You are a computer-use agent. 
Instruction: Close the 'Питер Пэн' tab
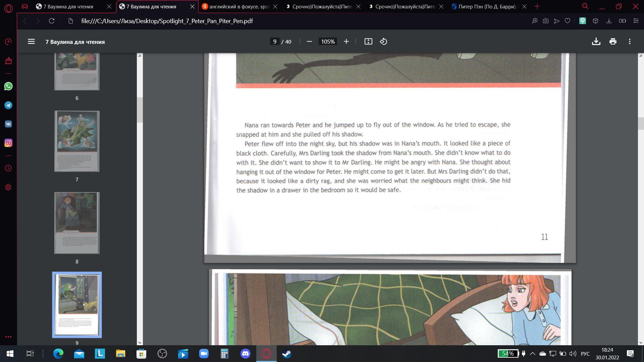point(524,6)
